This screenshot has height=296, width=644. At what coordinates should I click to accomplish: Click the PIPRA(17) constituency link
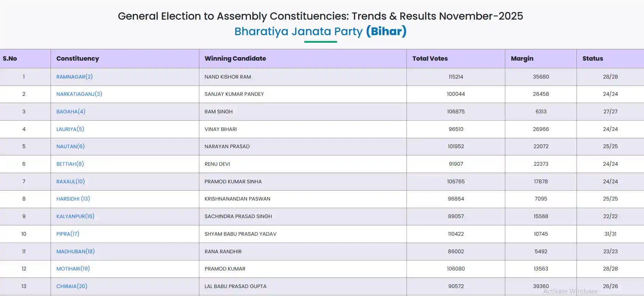click(67, 234)
